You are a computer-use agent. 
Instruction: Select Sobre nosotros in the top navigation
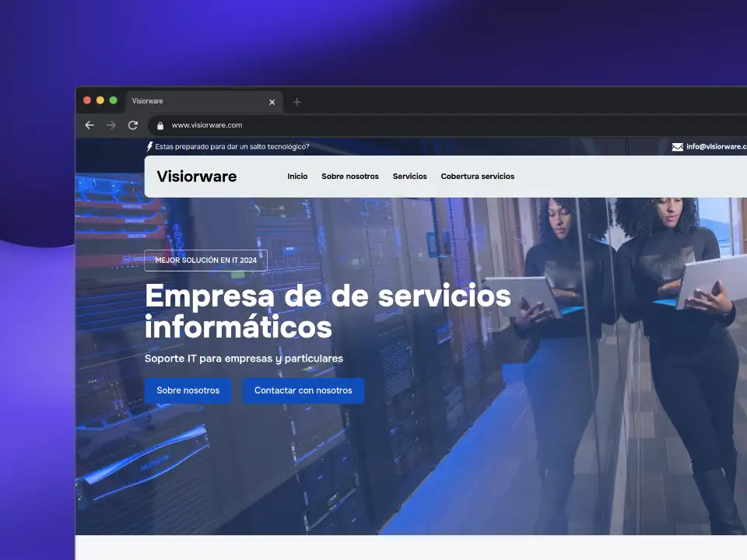coord(350,177)
